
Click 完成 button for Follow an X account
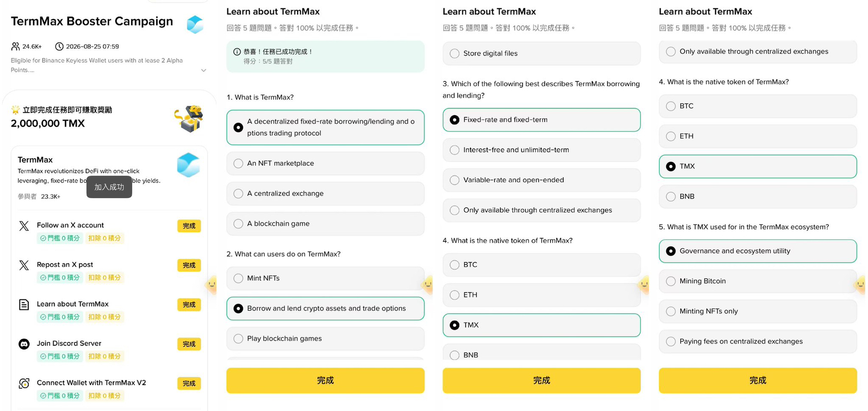coord(189,226)
